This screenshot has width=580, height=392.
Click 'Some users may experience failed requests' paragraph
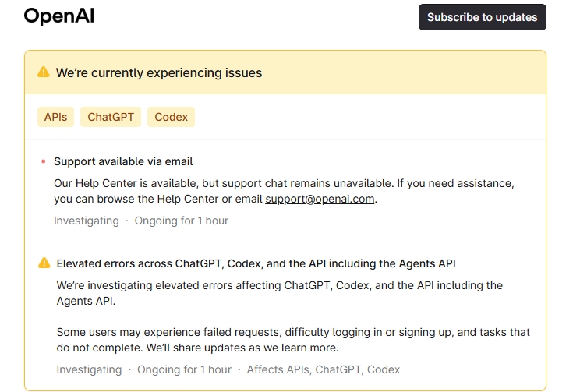tap(293, 340)
